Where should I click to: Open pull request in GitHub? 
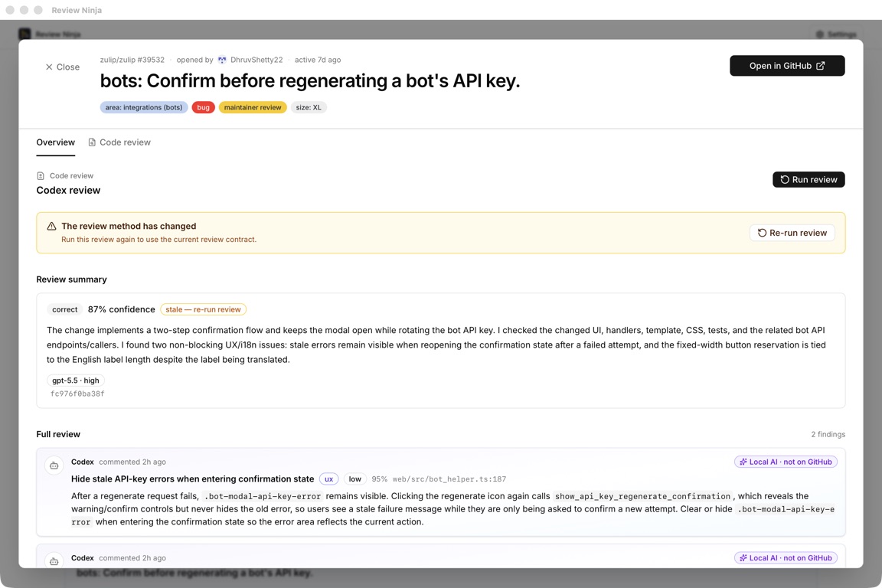pyautogui.click(x=787, y=66)
